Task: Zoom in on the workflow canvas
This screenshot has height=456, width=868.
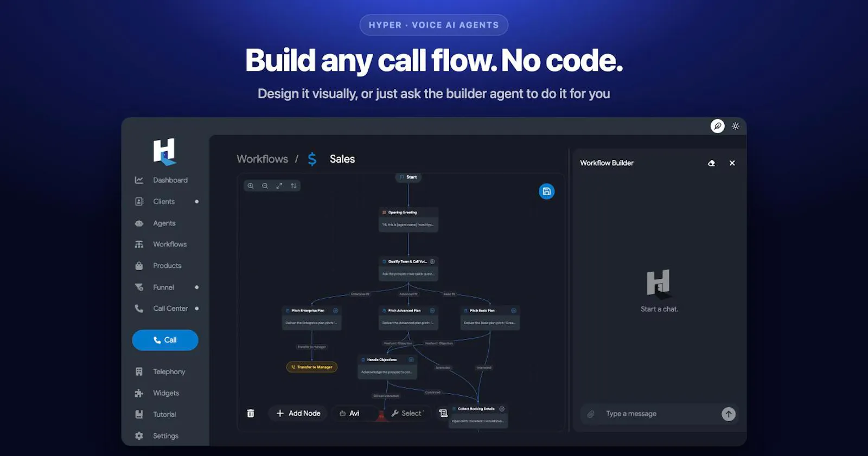Action: pos(251,186)
